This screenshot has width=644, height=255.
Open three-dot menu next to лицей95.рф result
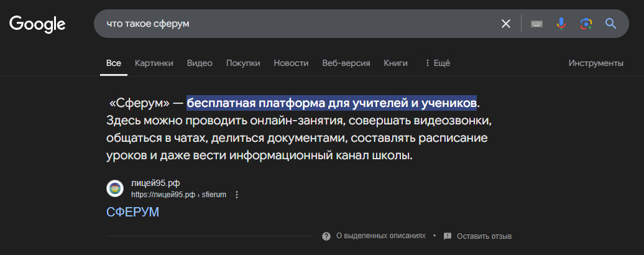tap(236, 195)
